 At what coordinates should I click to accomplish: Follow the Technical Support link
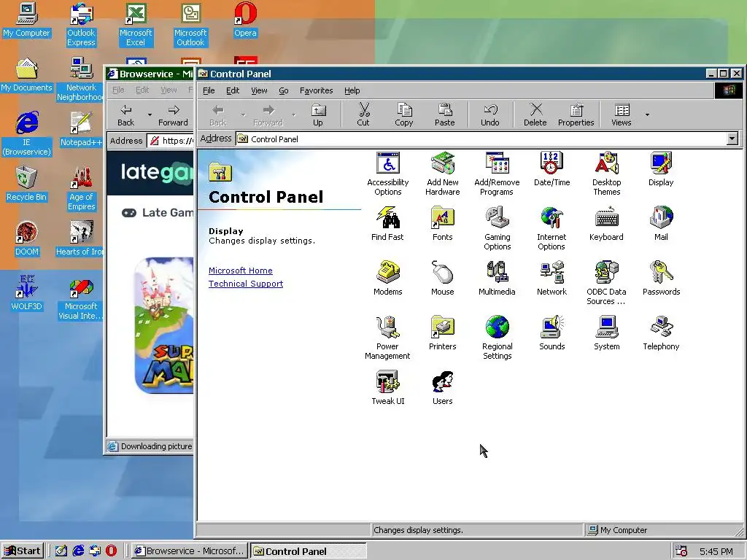click(x=246, y=284)
